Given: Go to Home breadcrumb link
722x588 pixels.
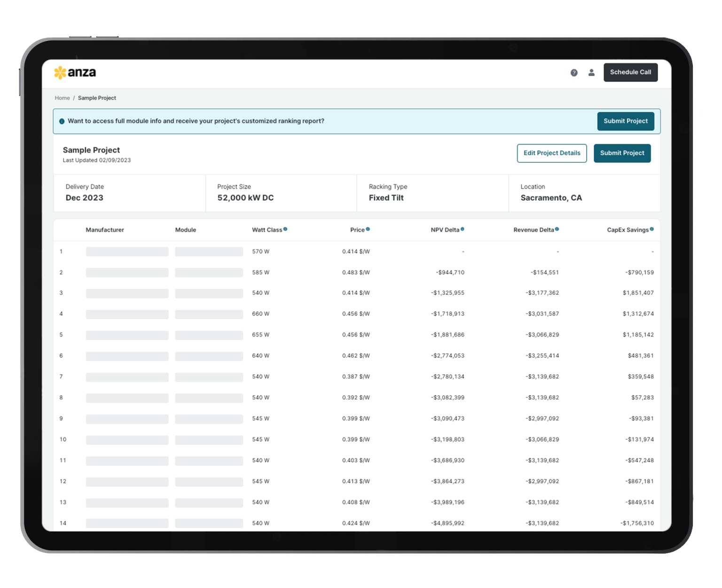Looking at the screenshot, I should tap(62, 98).
